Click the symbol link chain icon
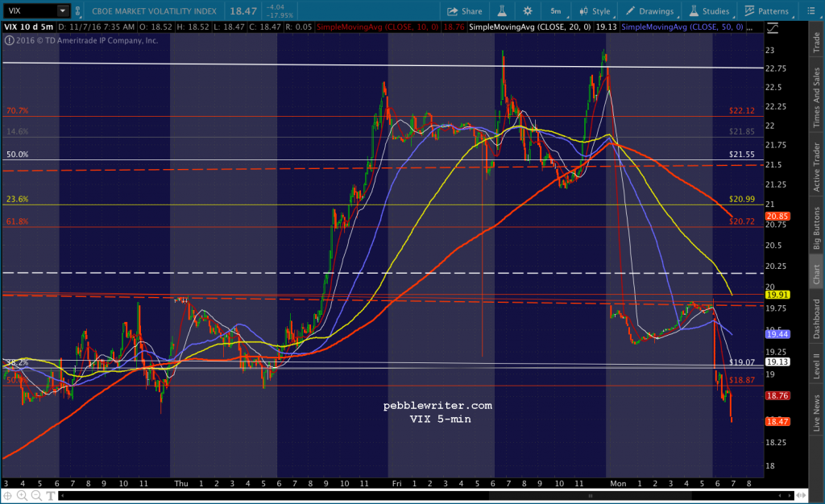 click(x=78, y=11)
